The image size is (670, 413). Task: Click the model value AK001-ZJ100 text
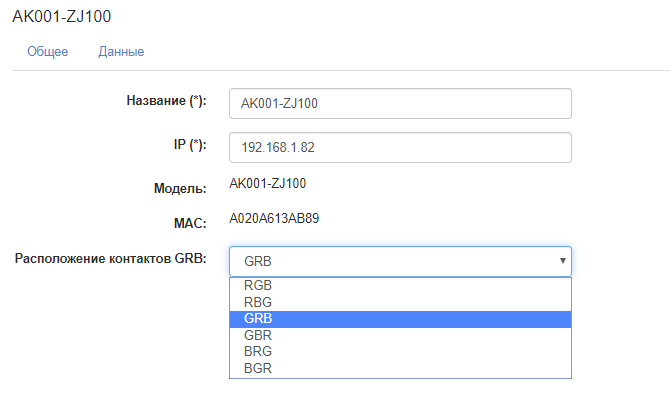click(x=267, y=184)
